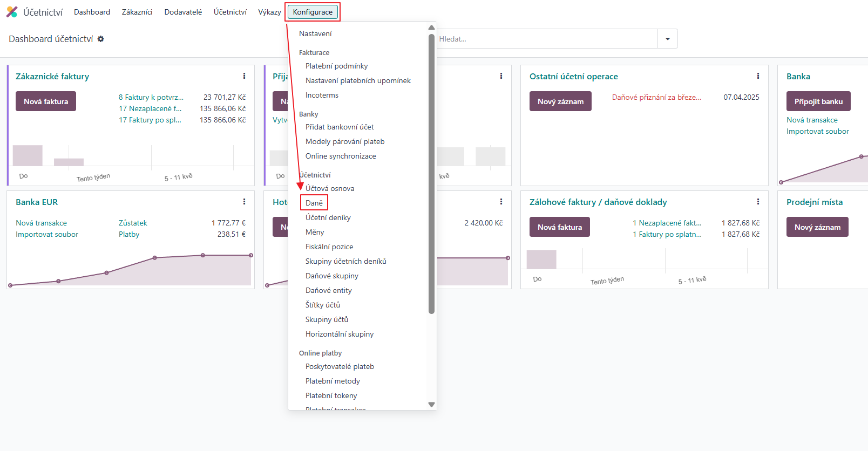This screenshot has width=868, height=451.
Task: Open kebab menu on Ostatní účetní operace card
Action: tap(758, 76)
